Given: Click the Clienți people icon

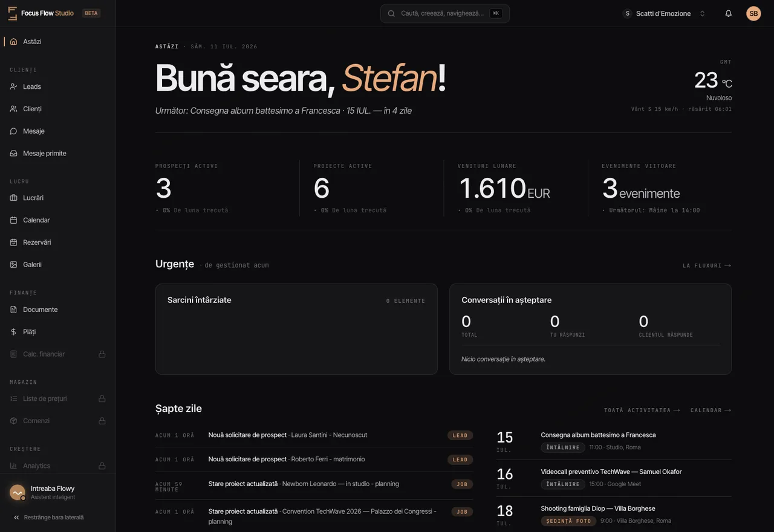Looking at the screenshot, I should 13,109.
